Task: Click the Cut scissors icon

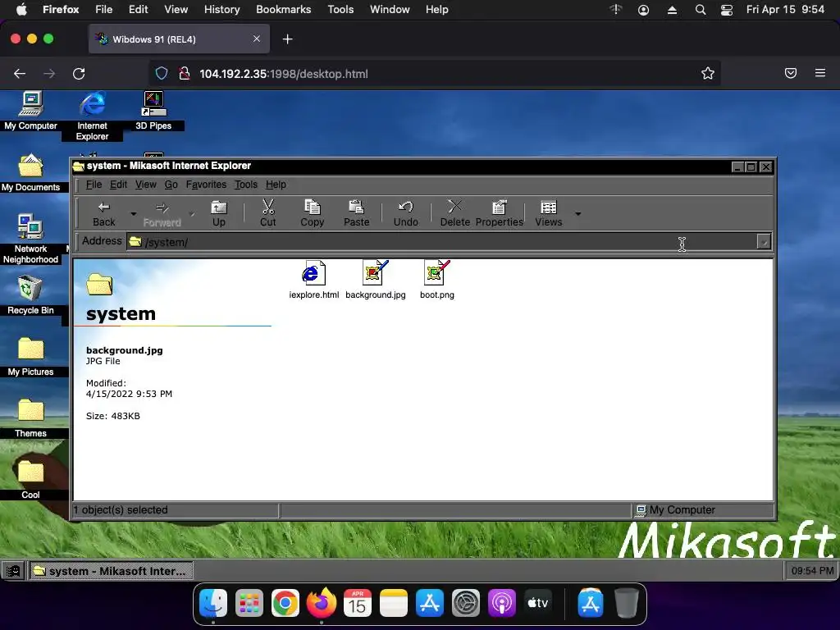Action: coord(268,206)
